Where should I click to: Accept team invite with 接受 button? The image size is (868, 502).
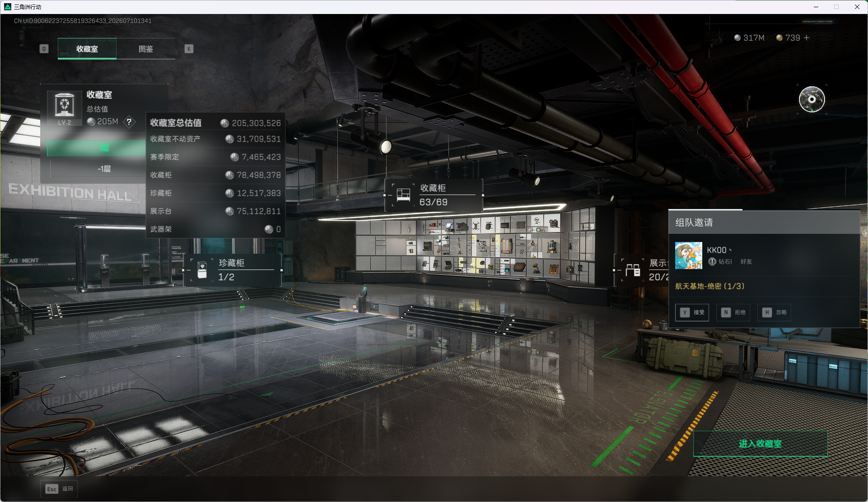click(692, 312)
